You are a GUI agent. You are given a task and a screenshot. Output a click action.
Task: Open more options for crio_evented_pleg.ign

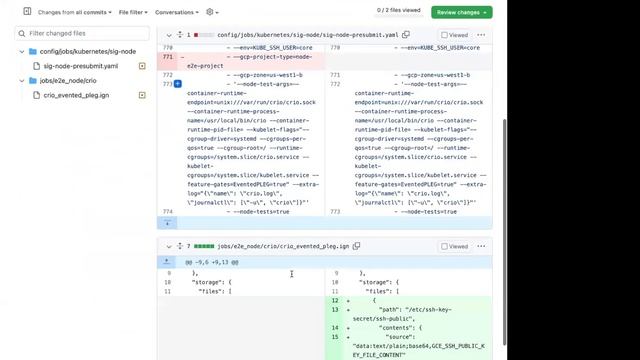coord(481,246)
